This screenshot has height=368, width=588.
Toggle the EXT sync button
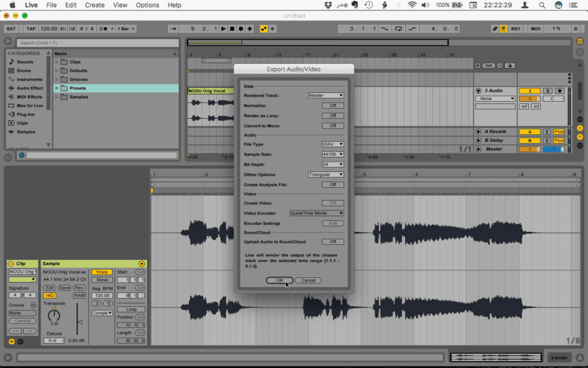click(x=11, y=28)
